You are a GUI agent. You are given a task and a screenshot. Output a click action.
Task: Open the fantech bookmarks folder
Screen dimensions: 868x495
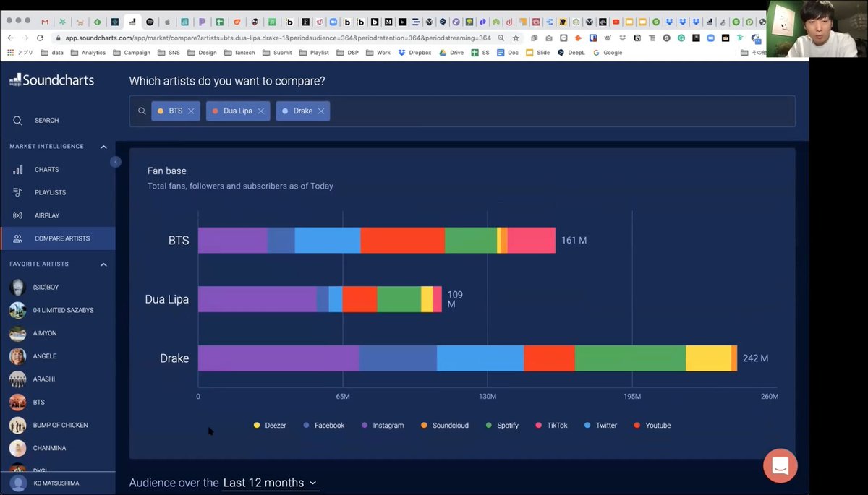click(x=239, y=53)
